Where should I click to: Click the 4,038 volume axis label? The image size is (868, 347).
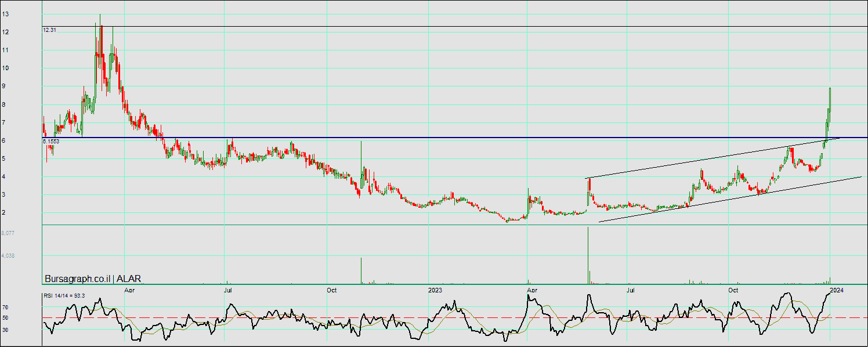pos(8,255)
